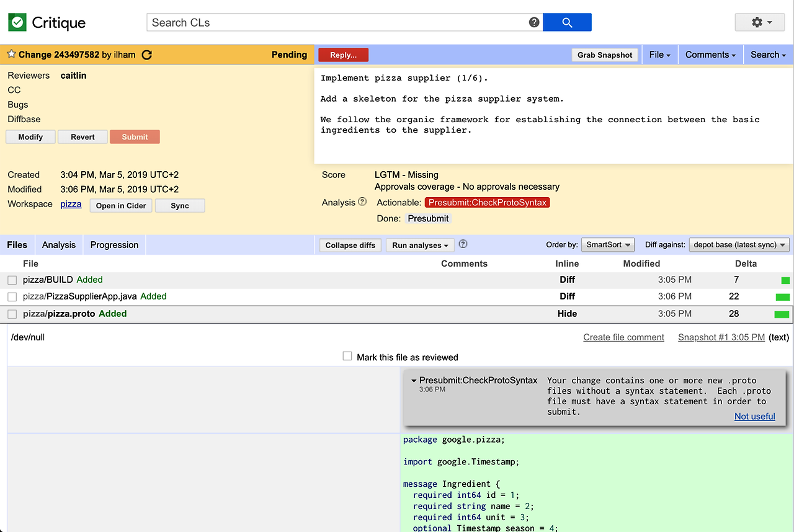Open the Run analyses dropdown
The width and height of the screenshot is (794, 532).
420,244
